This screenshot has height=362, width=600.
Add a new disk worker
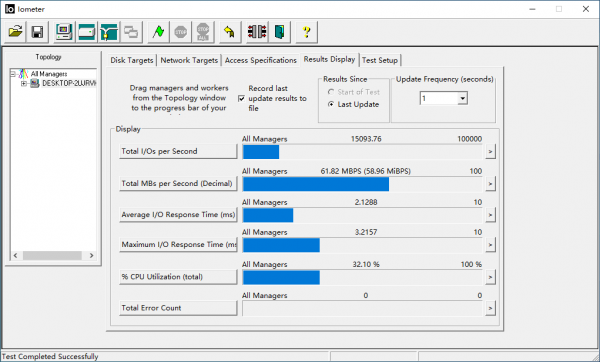click(86, 32)
